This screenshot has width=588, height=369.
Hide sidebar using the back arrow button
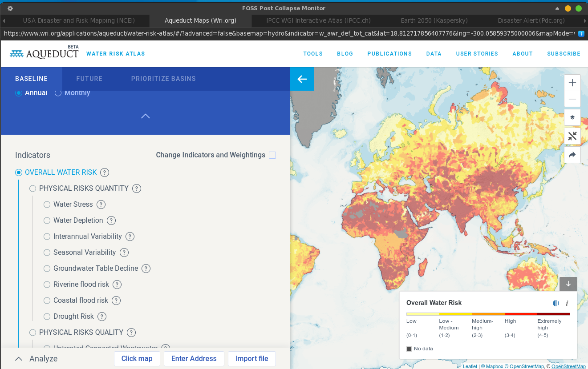[x=302, y=79]
